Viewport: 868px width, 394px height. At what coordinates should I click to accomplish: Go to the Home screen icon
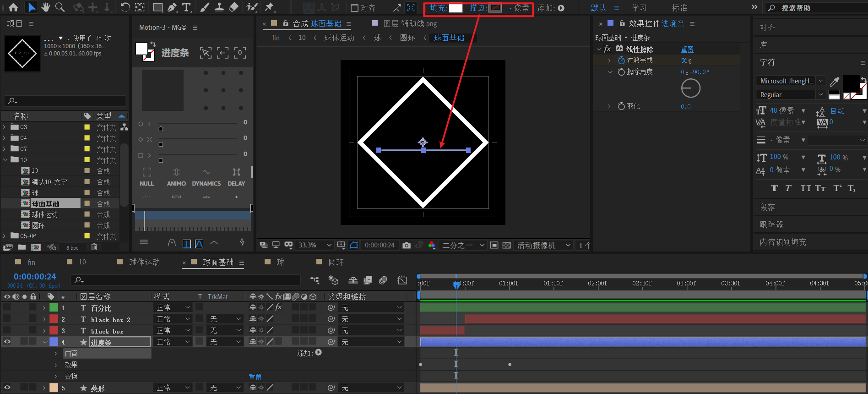click(x=13, y=7)
